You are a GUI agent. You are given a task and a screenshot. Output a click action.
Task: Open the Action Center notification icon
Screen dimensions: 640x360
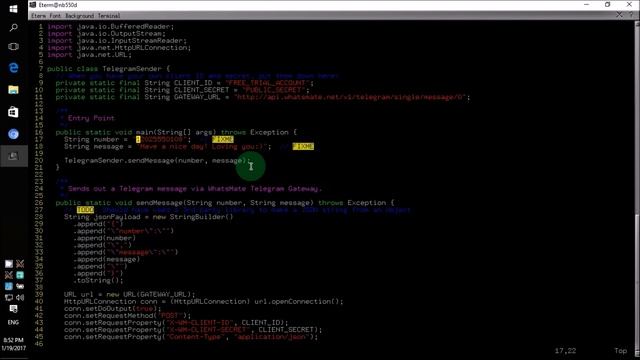click(x=13, y=309)
